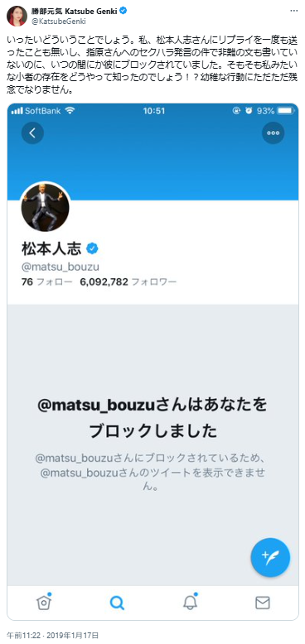Click the blocked notice heading text
Screen dimensions: 305x644
click(x=152, y=418)
